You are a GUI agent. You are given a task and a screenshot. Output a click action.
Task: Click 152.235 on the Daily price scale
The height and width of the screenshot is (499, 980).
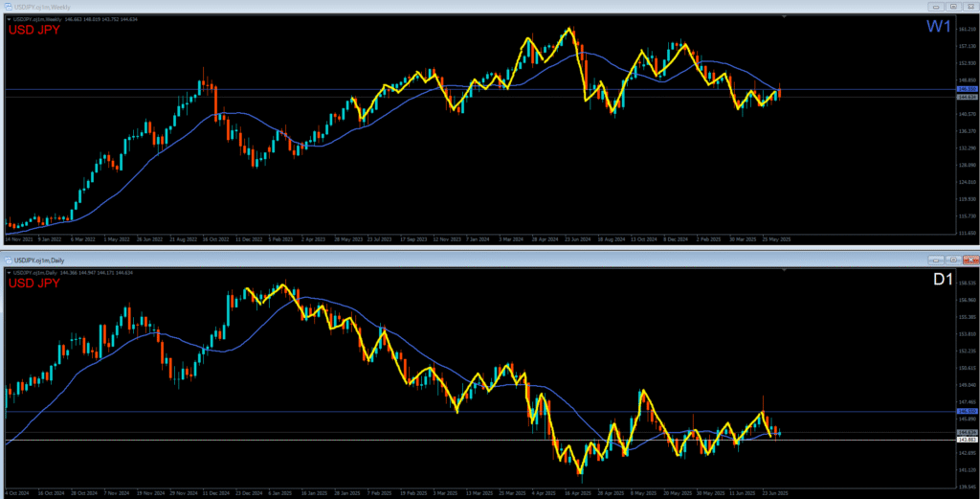point(966,351)
